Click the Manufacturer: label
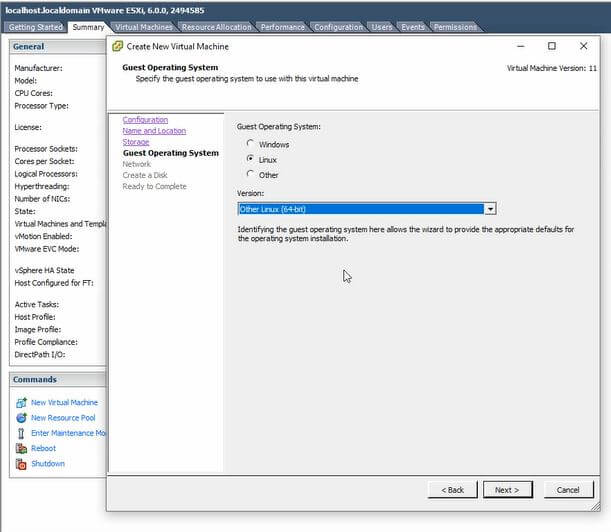This screenshot has height=532, width=611. 38,68
